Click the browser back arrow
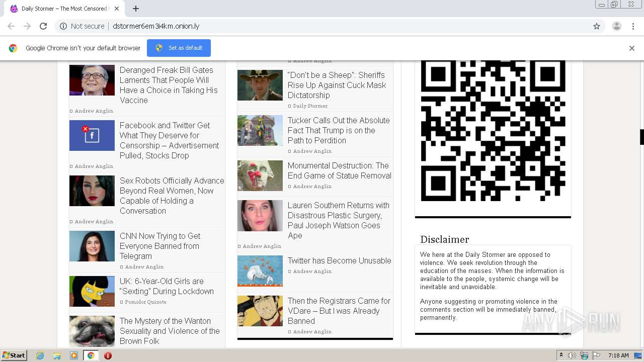This screenshot has height=362, width=644. [x=11, y=26]
